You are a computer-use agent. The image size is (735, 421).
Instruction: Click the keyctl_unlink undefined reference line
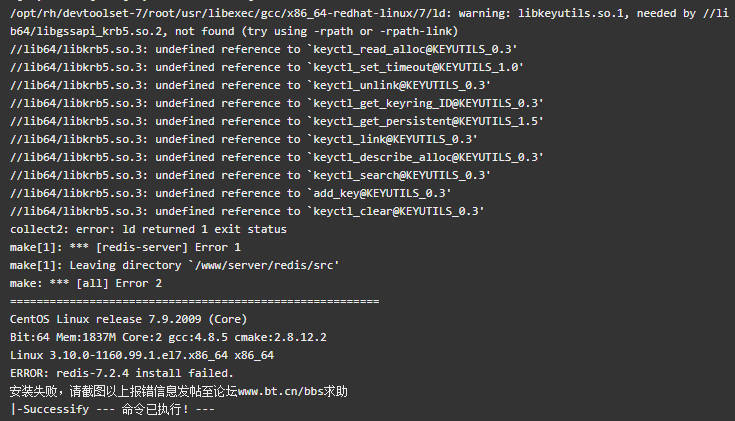[250, 85]
